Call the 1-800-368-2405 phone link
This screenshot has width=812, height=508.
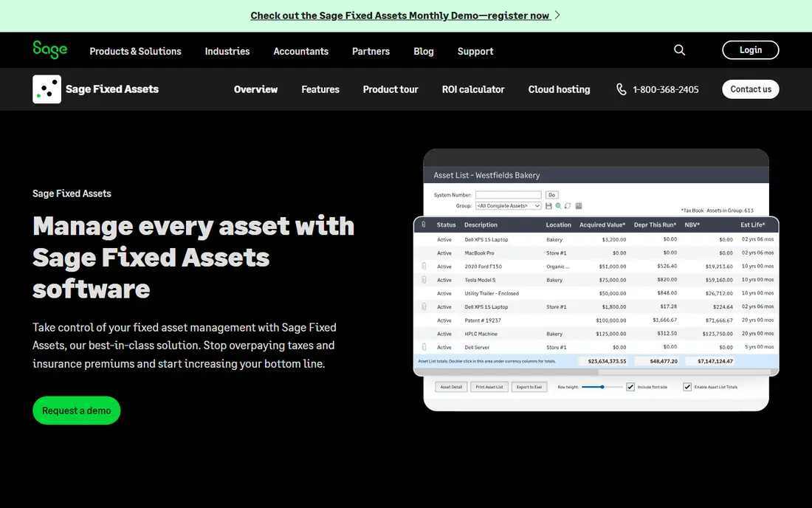tap(665, 89)
